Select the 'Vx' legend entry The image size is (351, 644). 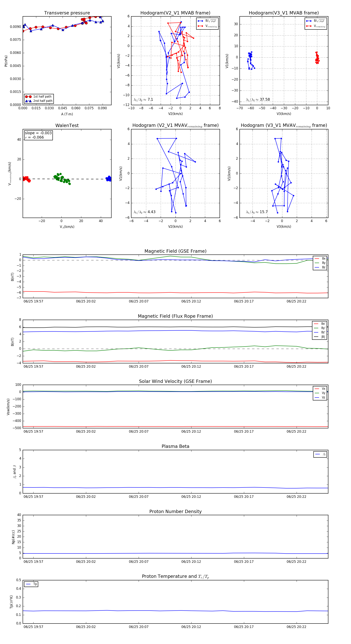(320, 389)
